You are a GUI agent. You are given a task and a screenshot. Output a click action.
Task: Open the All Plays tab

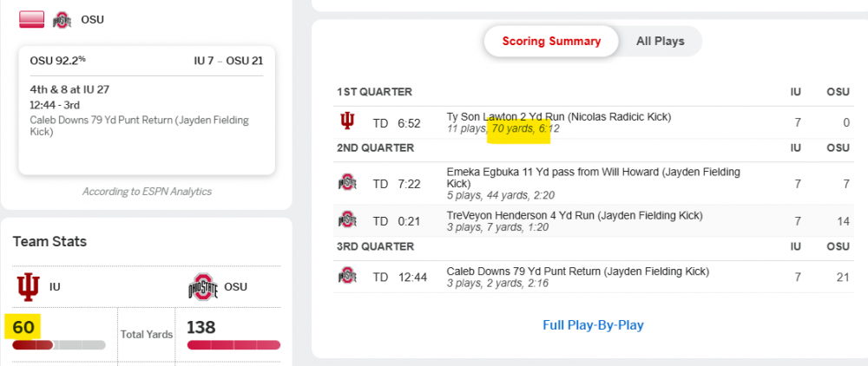click(x=660, y=41)
